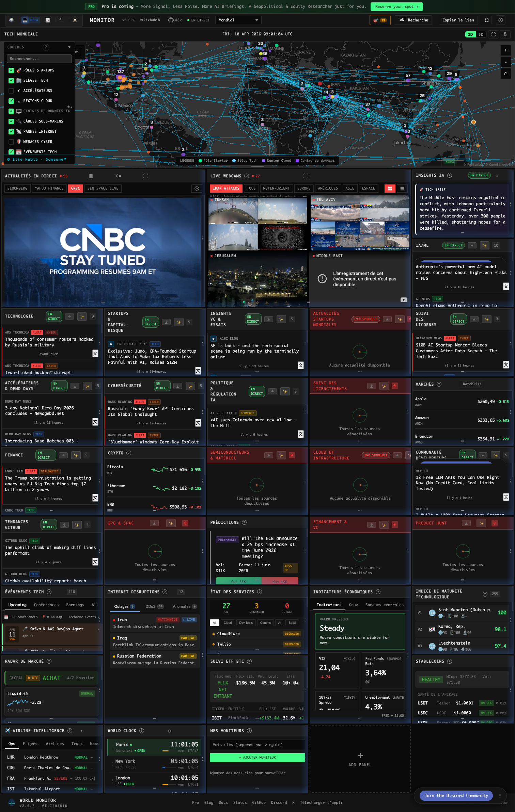The height and width of the screenshot is (812, 515).
Task: Uncheck the Câbles sous-marins layer
Action: 11,121
